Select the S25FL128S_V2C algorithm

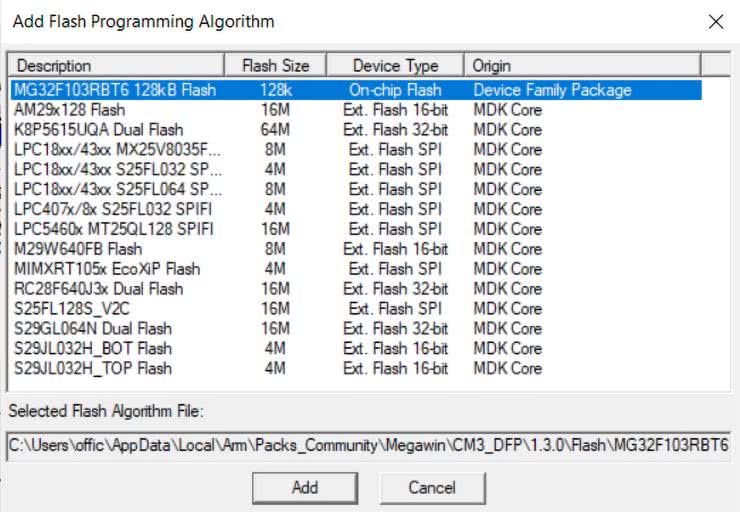pyautogui.click(x=70, y=309)
